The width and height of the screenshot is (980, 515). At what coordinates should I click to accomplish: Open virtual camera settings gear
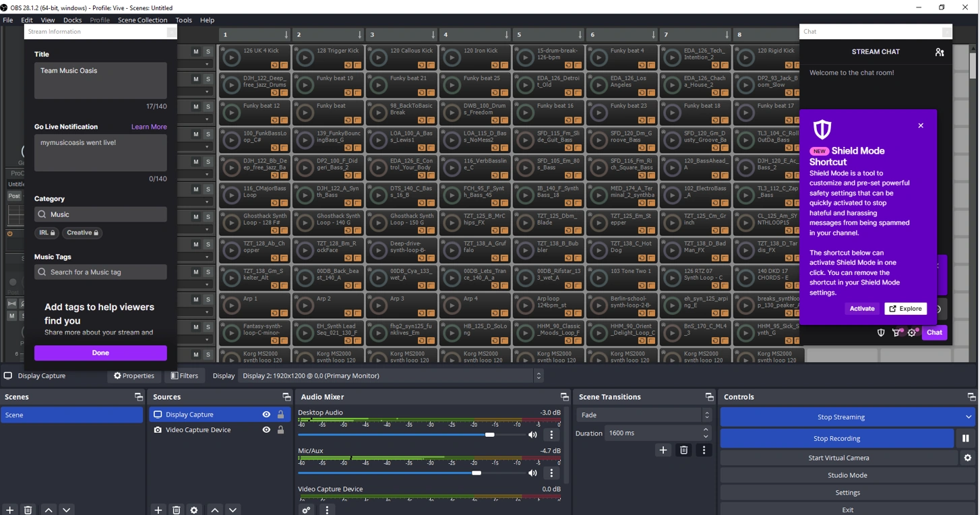click(x=968, y=458)
